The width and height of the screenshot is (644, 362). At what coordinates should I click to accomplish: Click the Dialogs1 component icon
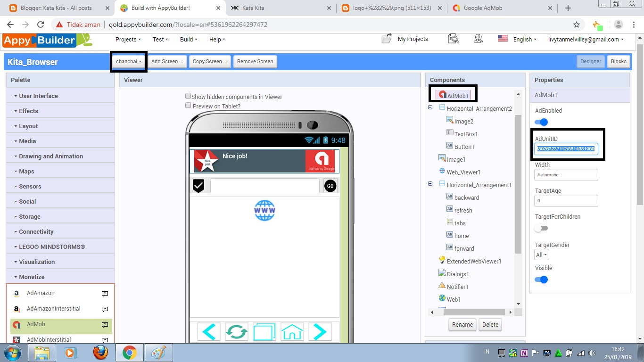[442, 273]
